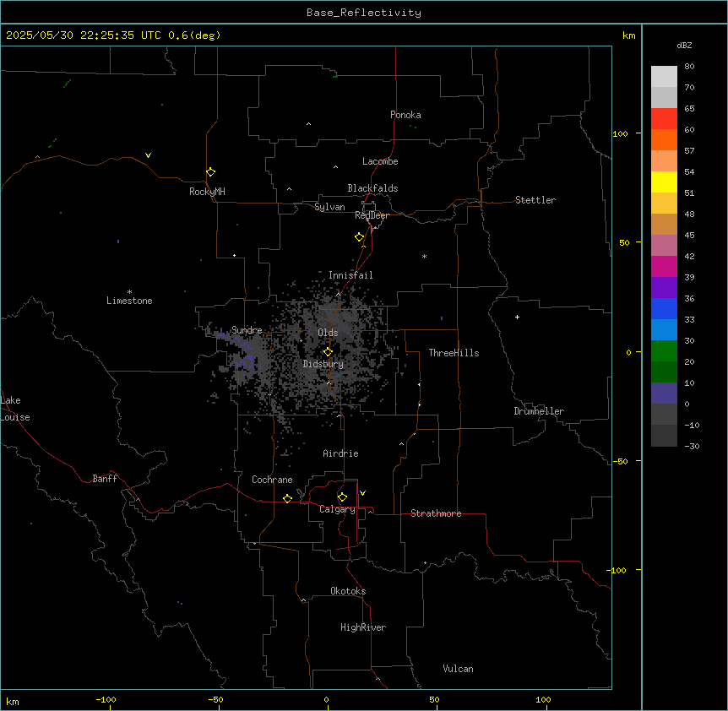Click the Base_Reflectivity title text
Screen dimensions: 728x711
364,13
